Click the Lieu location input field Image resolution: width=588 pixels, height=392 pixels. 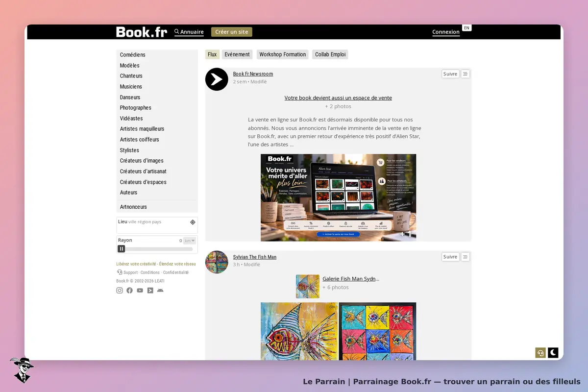157,225
